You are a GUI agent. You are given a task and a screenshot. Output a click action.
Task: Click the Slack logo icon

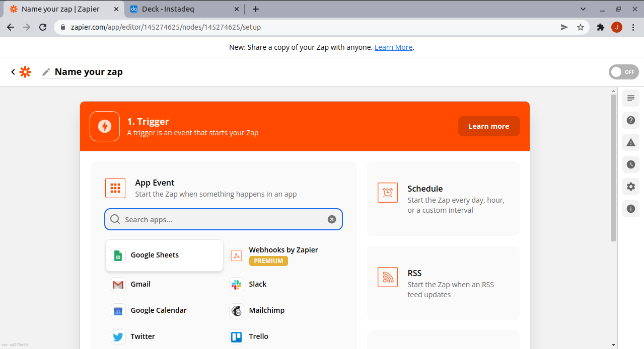coord(236,285)
